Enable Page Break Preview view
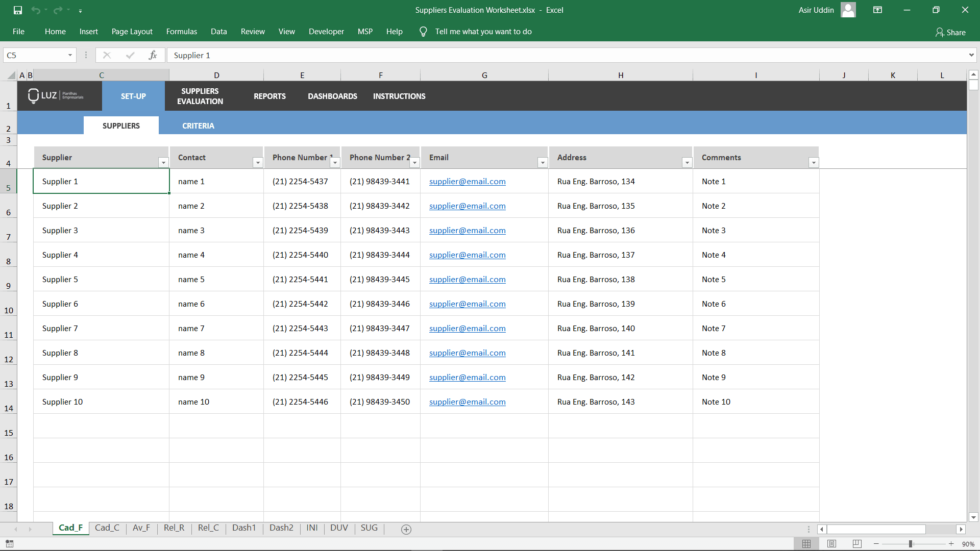 pos(856,544)
